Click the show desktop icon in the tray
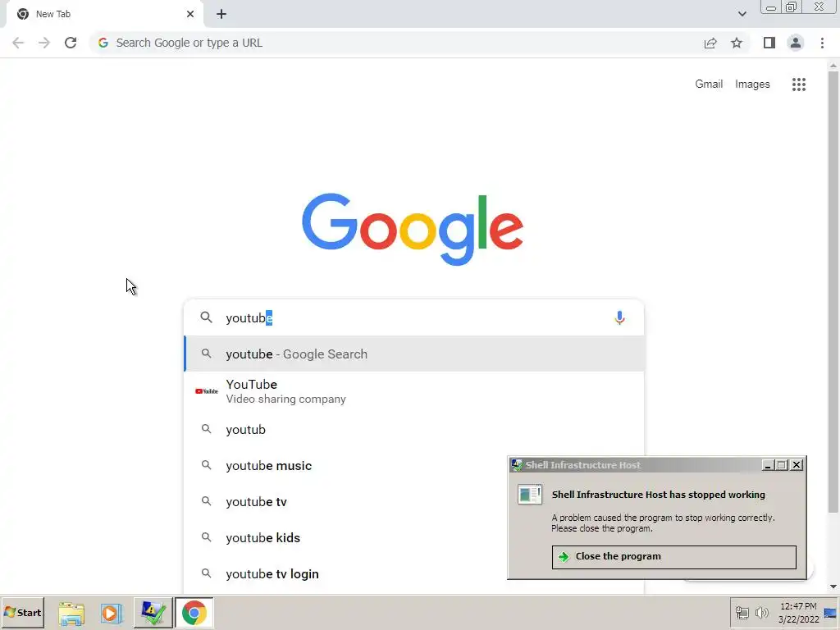This screenshot has width=840, height=630. [x=830, y=613]
